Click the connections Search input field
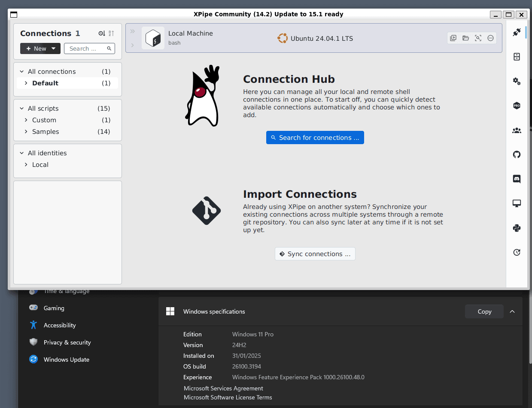This screenshot has width=532, height=408. point(86,48)
